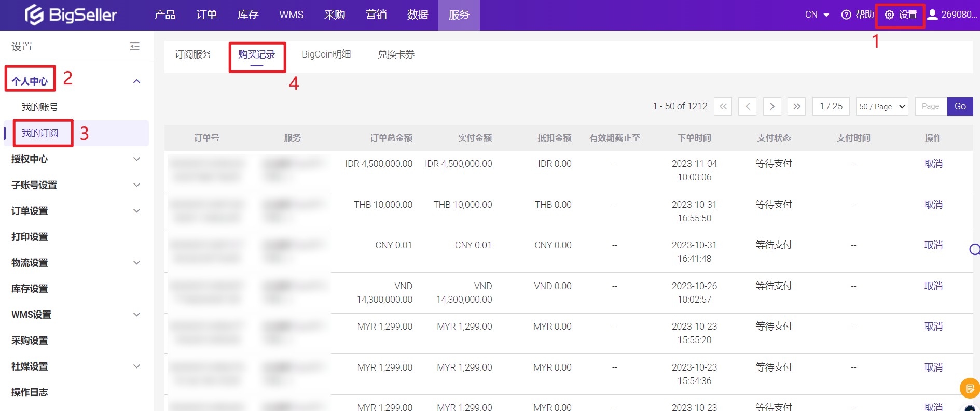Select 我的订阅 in the sidebar

(40, 133)
